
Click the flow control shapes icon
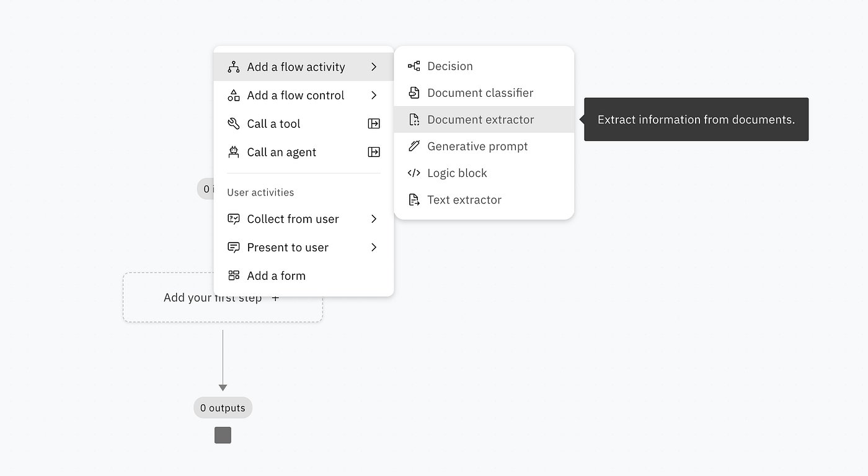coord(233,96)
